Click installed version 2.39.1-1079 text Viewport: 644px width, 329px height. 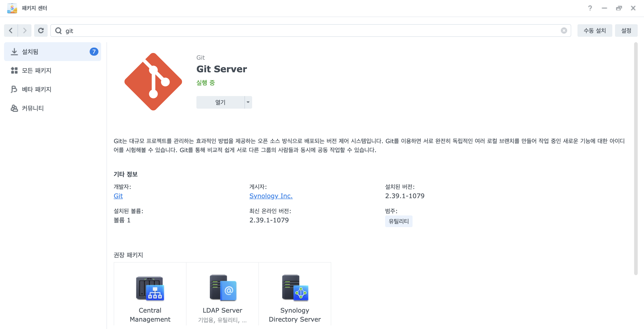(405, 196)
